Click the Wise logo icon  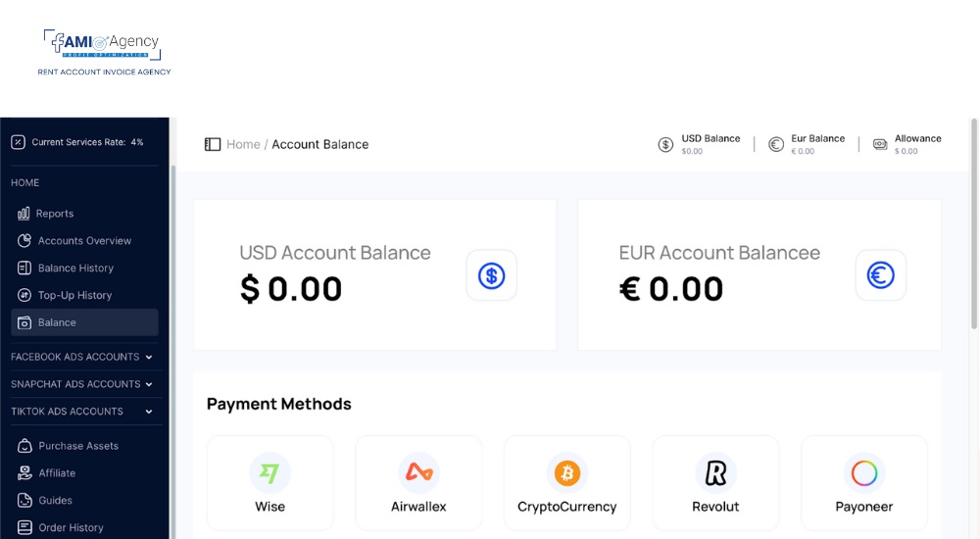pos(270,472)
